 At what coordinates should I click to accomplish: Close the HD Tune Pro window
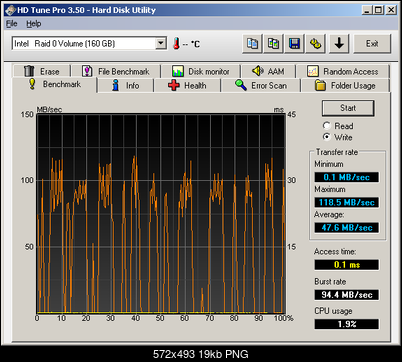pyautogui.click(x=391, y=10)
